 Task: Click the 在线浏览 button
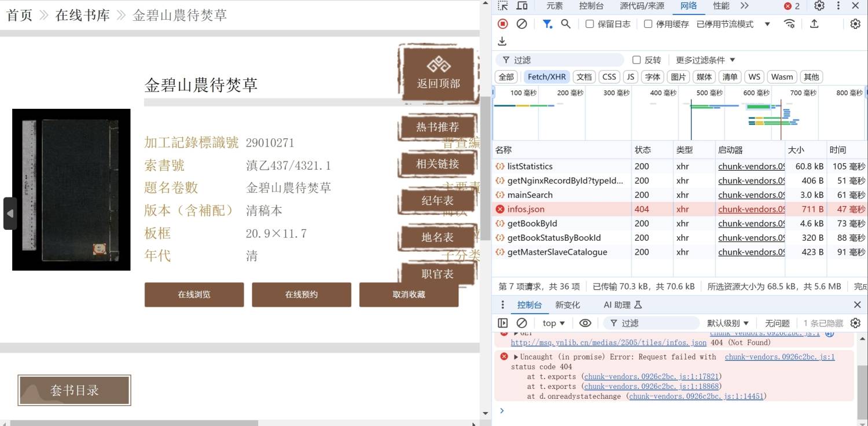pyautogui.click(x=194, y=295)
